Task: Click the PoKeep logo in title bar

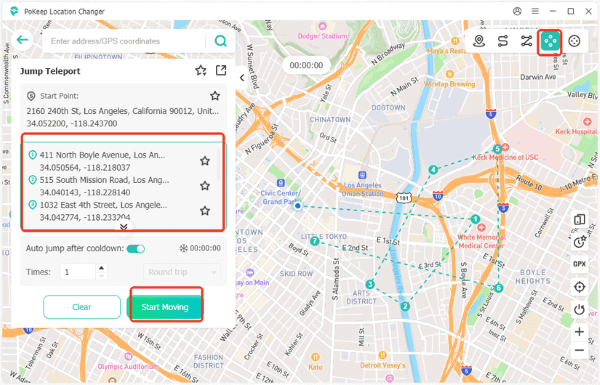Action: [14, 11]
